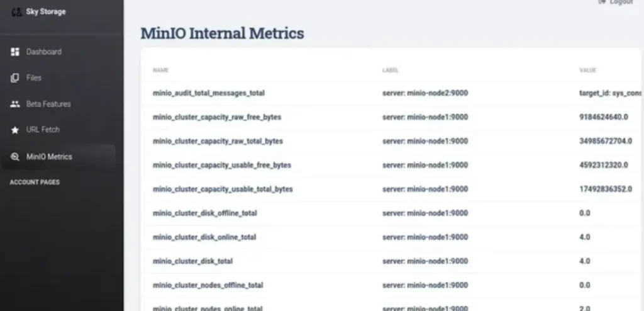Select the minio_audit_total_messages_total row name
Image resolution: width=644 pixels, height=311 pixels.
tap(209, 93)
